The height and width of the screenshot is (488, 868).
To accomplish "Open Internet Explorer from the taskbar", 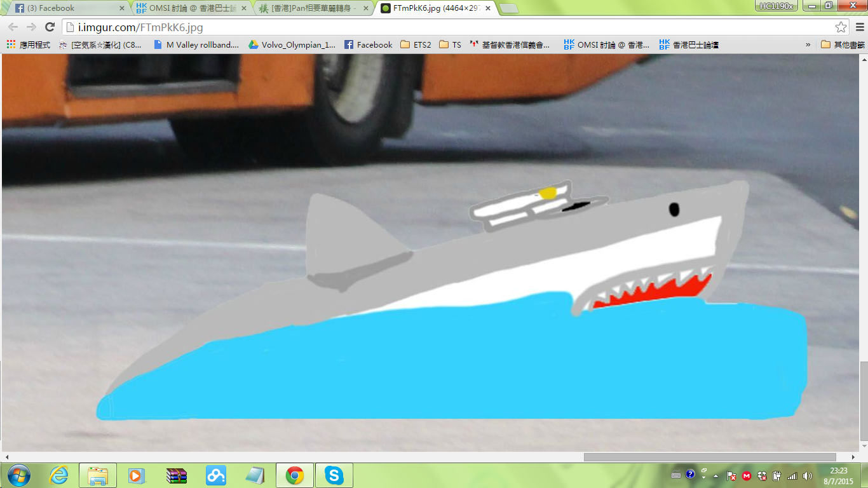I will click(x=58, y=475).
